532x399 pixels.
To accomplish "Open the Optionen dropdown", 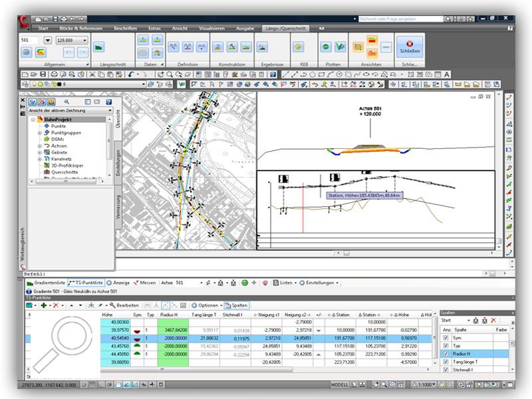I will (207, 305).
